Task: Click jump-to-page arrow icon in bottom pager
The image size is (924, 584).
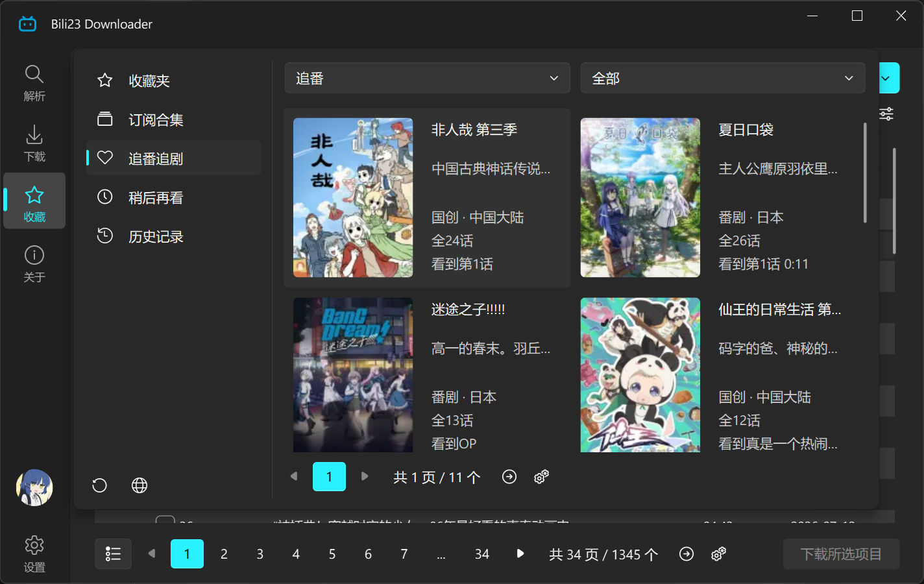Action: (x=687, y=554)
